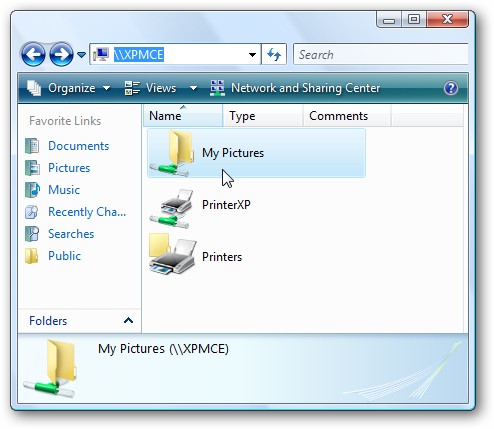
Task: Click the Searches sidebar icon
Action: pyautogui.click(x=32, y=234)
